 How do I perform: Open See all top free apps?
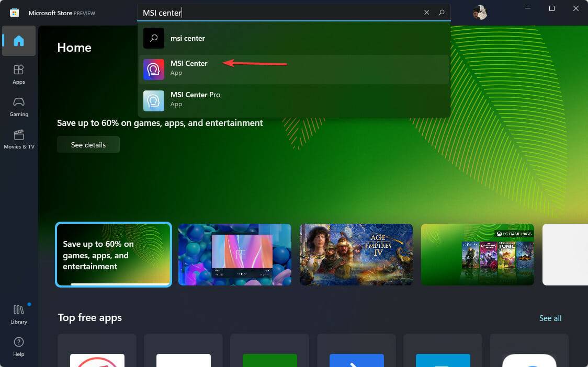(x=550, y=318)
